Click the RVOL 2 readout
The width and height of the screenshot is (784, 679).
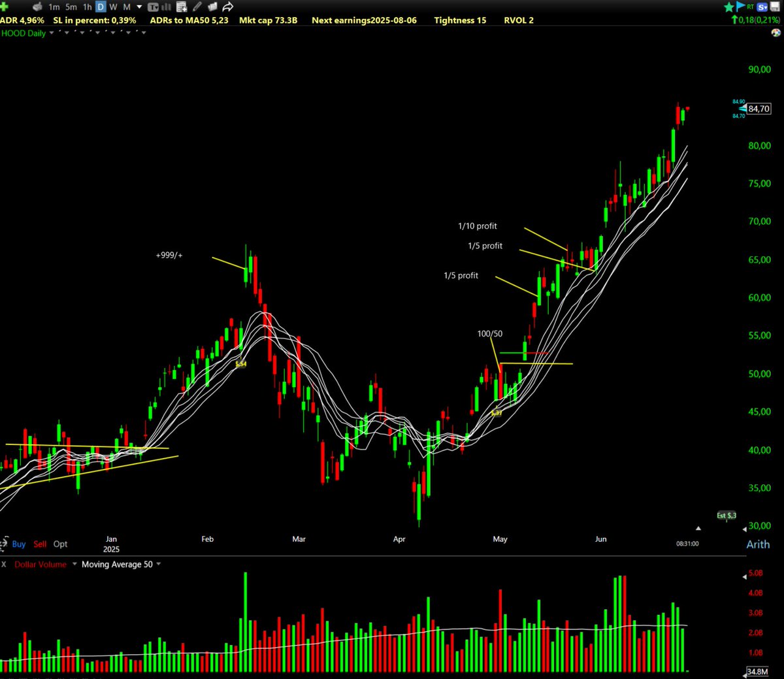point(519,20)
